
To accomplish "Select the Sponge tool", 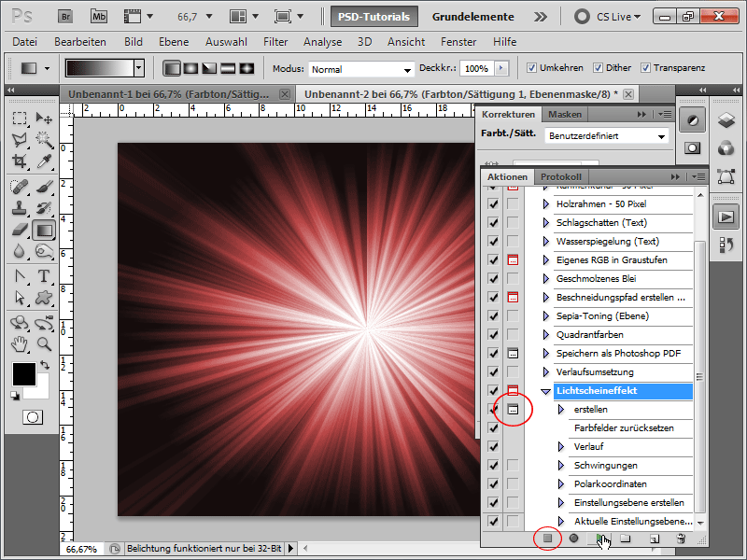I will click(44, 251).
